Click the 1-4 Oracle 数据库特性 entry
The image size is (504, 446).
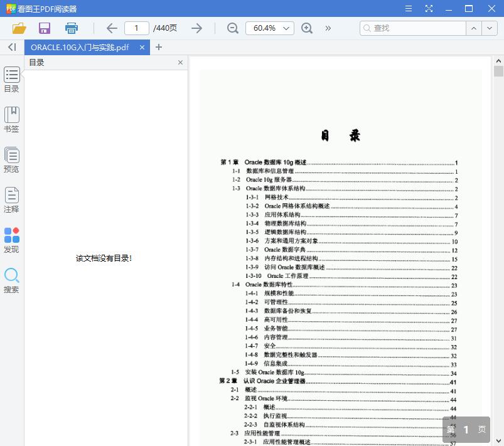pyautogui.click(x=345, y=285)
